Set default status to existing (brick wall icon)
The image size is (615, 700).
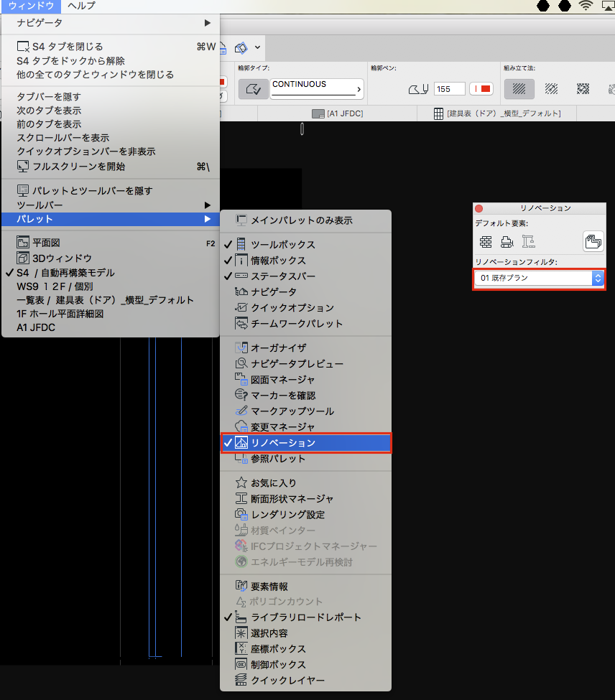(x=486, y=242)
